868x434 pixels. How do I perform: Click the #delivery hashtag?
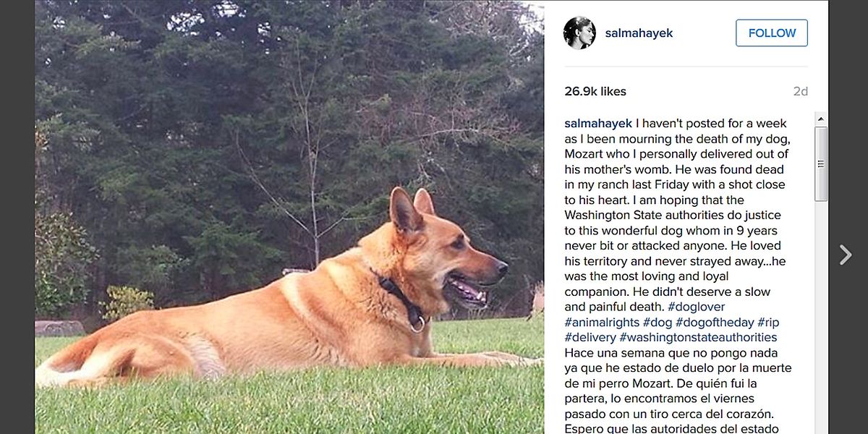590,338
